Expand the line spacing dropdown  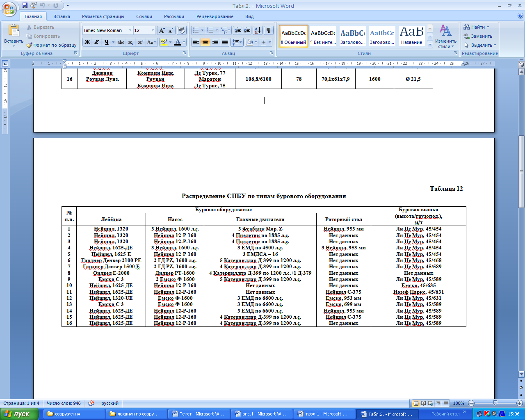coord(240,42)
